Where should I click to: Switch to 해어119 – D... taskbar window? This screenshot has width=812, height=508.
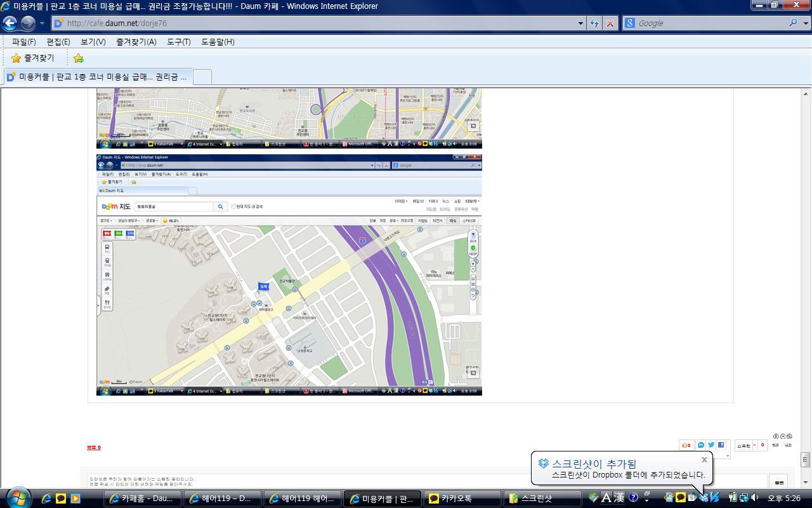(x=222, y=498)
